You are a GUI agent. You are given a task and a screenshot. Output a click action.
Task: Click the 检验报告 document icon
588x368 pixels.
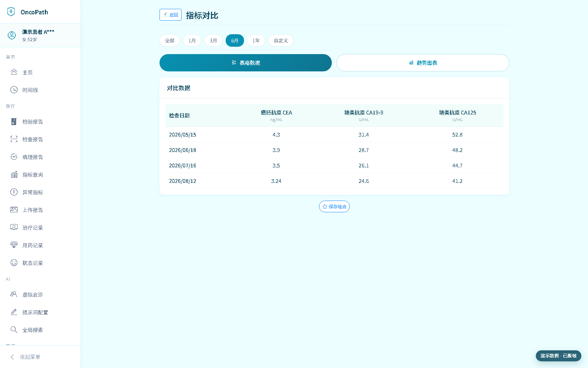14,121
